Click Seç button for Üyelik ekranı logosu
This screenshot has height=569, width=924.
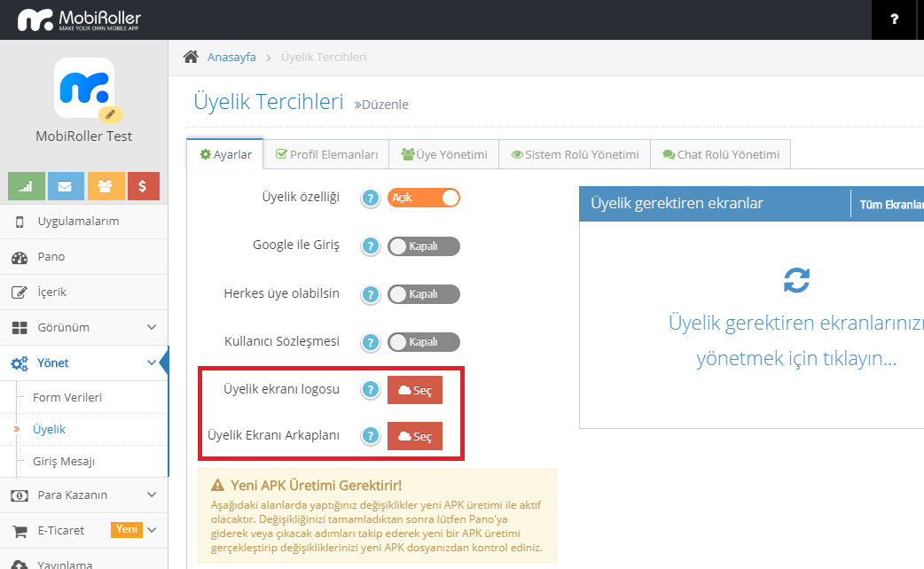415,390
